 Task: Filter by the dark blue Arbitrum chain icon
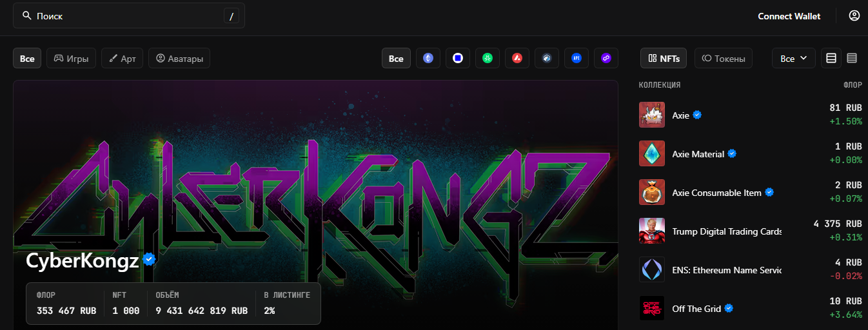coord(547,58)
